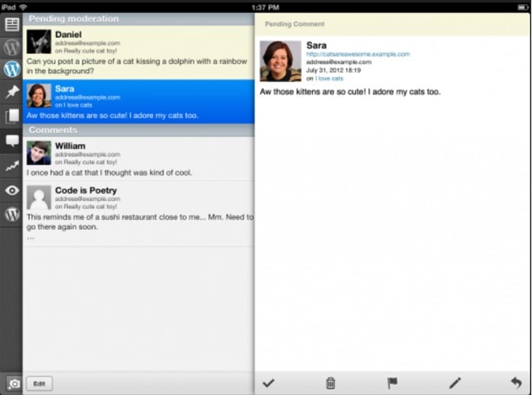Select Daniel's pending comment row
The width and height of the screenshot is (532, 395).
point(139,53)
